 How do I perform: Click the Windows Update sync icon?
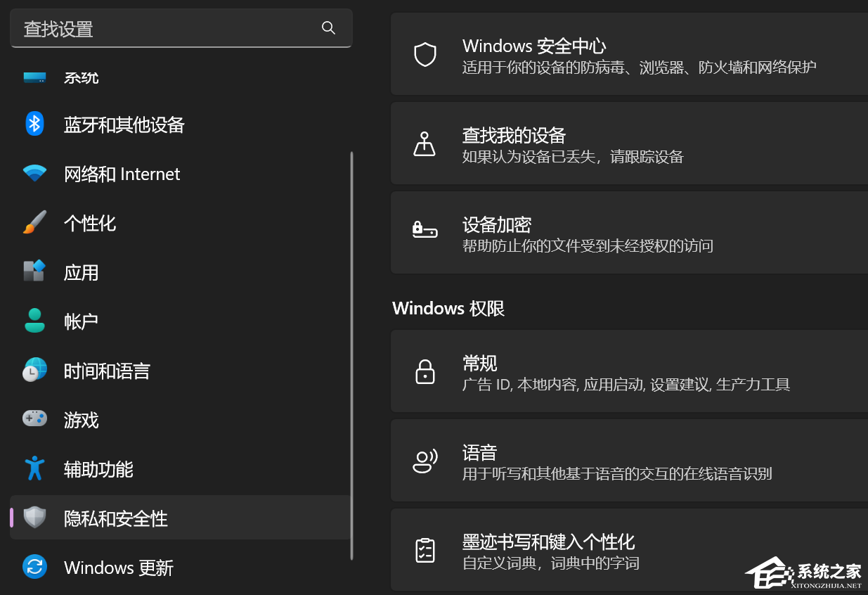(x=34, y=567)
